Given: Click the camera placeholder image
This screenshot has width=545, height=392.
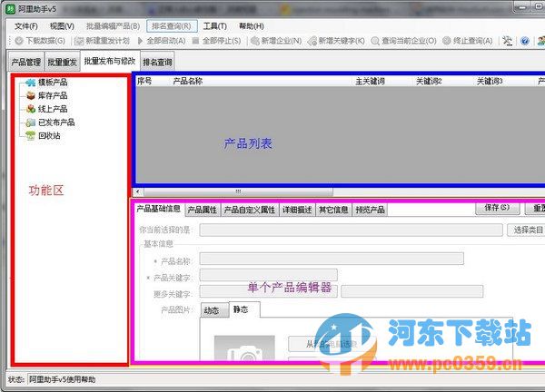Looking at the screenshot, I should [244, 348].
